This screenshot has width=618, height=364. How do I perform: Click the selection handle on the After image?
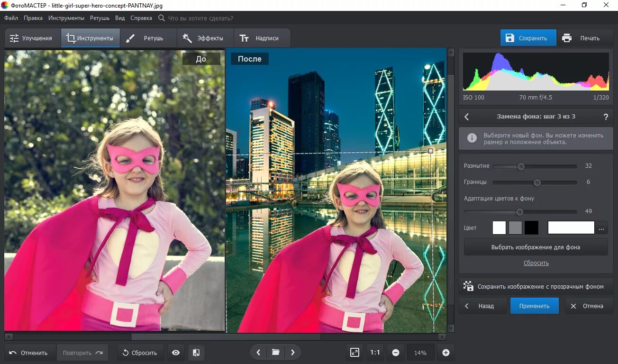pyautogui.click(x=431, y=151)
